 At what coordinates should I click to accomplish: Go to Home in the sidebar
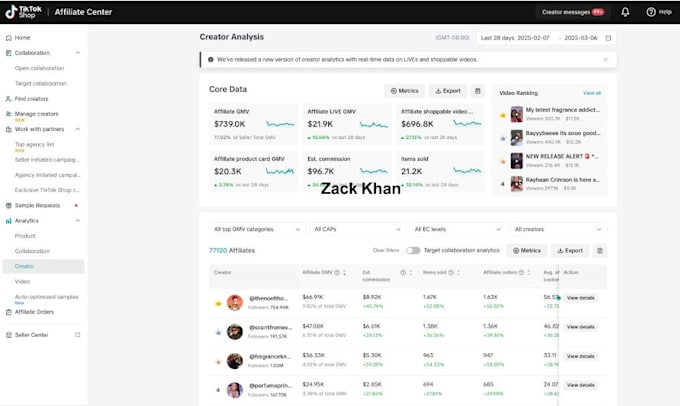click(x=23, y=38)
